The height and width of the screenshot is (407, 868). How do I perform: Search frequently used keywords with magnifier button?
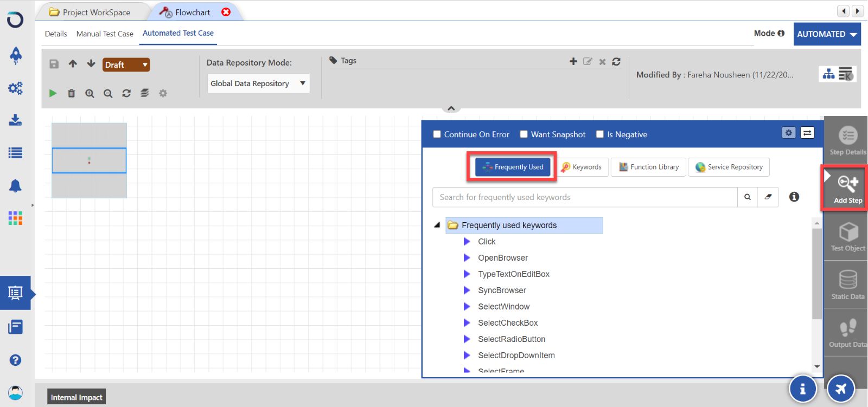(x=748, y=197)
